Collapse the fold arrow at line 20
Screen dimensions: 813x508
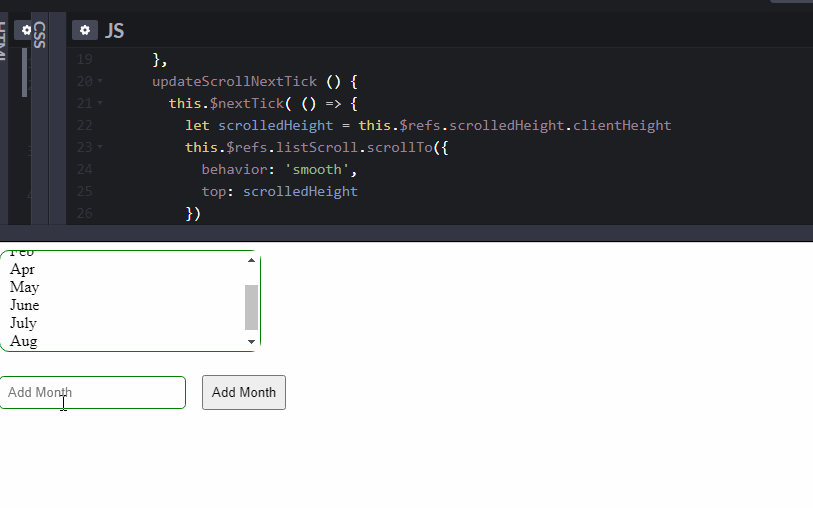click(100, 81)
